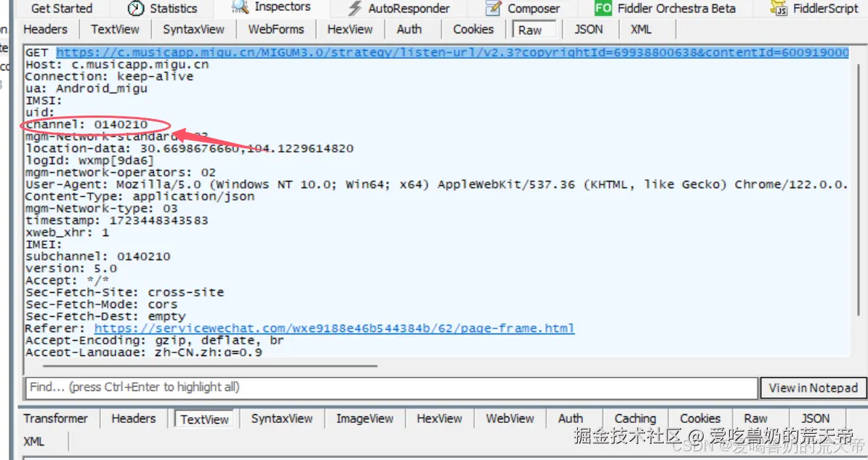Open the response Headers tab
Viewport: 868px width, 460px height.
[x=134, y=419]
